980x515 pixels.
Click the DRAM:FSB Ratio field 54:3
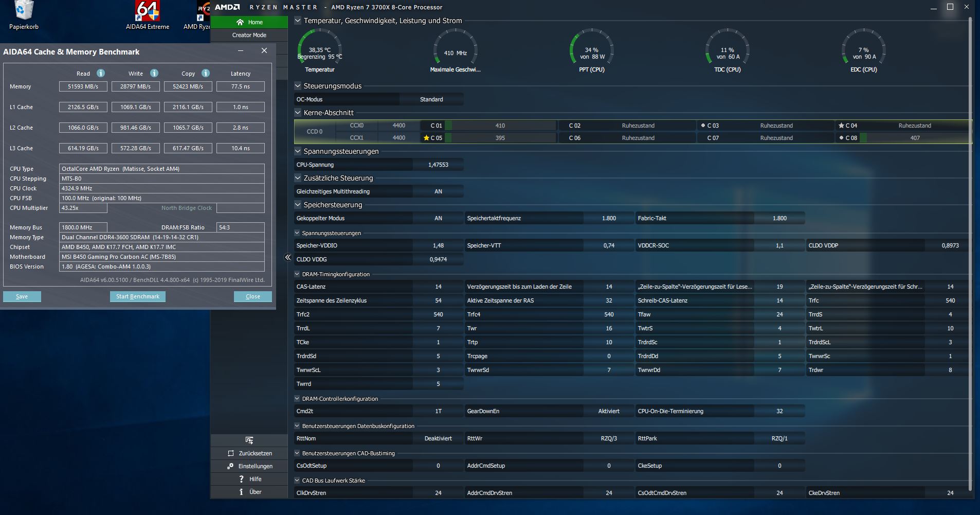point(241,227)
